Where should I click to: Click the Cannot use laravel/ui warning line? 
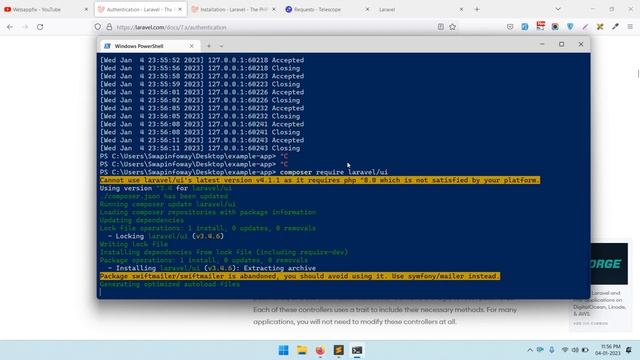click(320, 180)
